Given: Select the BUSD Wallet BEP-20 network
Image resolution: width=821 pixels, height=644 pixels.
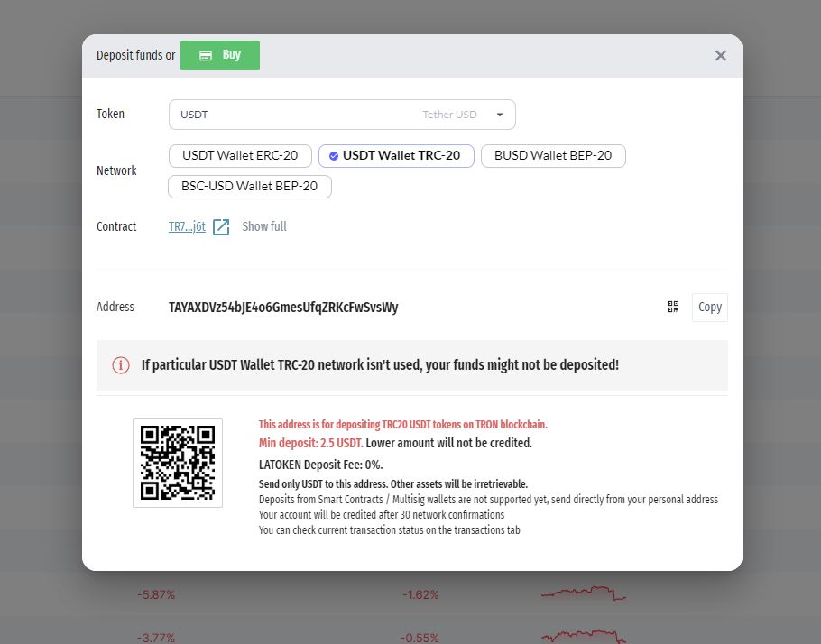Looking at the screenshot, I should [x=552, y=155].
